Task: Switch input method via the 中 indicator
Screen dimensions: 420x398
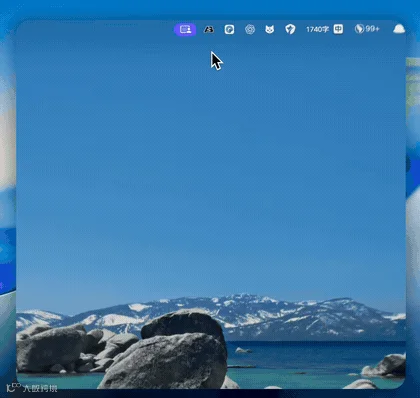Action: click(338, 29)
